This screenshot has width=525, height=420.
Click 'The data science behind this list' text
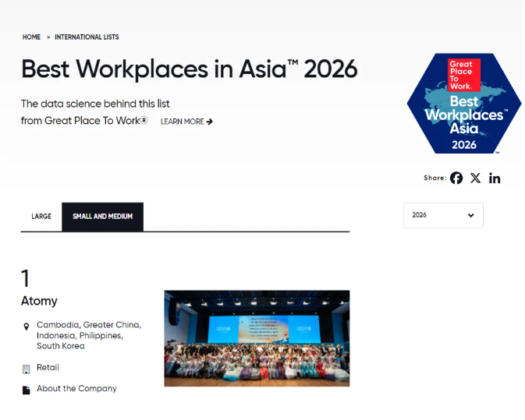[95, 104]
